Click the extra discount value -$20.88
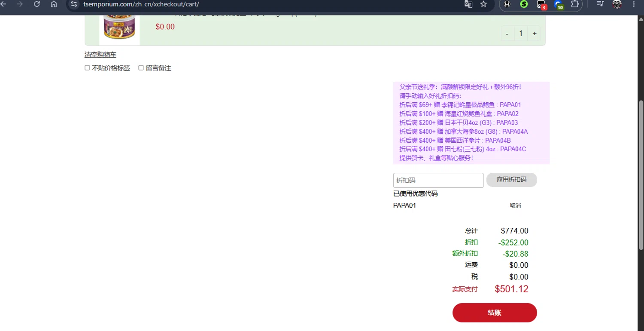Screen dimensions: 644x331 point(515,254)
